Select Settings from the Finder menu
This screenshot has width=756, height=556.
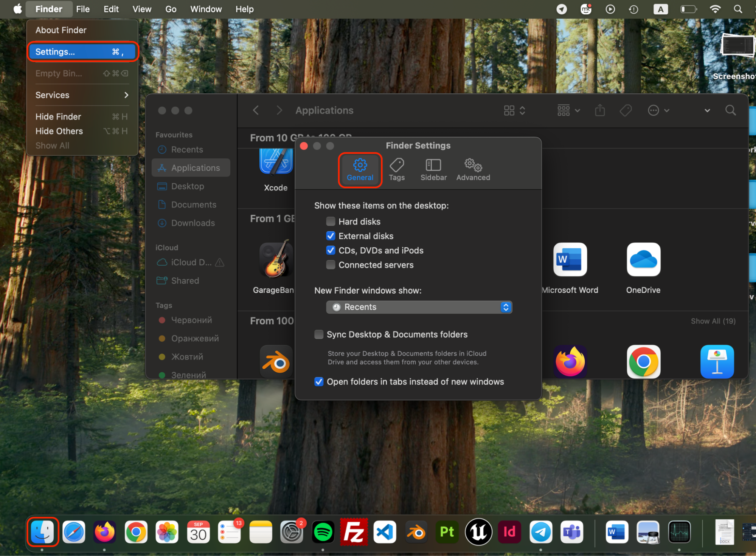point(54,51)
